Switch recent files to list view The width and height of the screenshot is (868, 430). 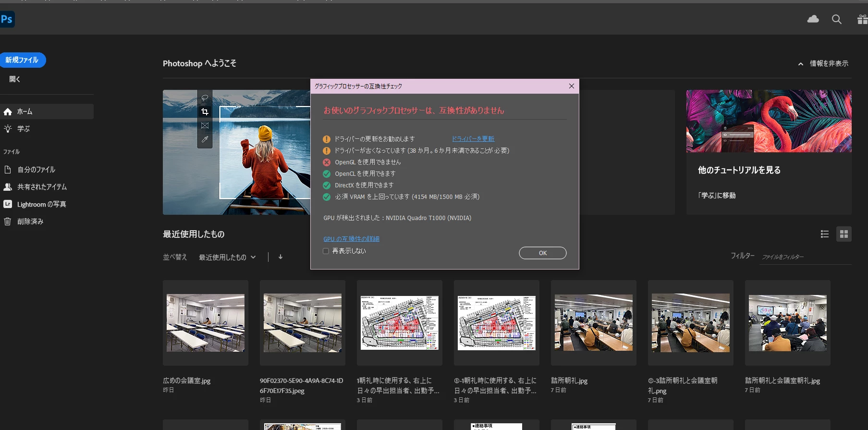(x=825, y=234)
